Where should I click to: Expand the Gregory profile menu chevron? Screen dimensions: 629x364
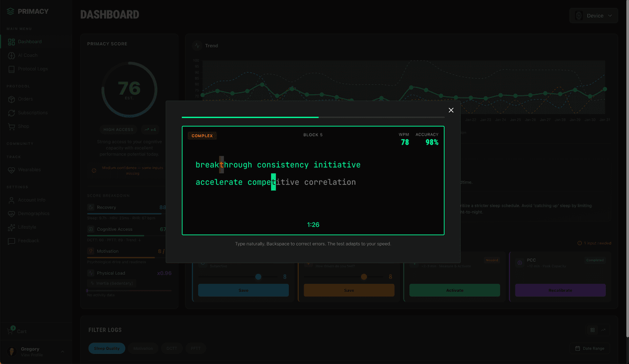click(63, 351)
